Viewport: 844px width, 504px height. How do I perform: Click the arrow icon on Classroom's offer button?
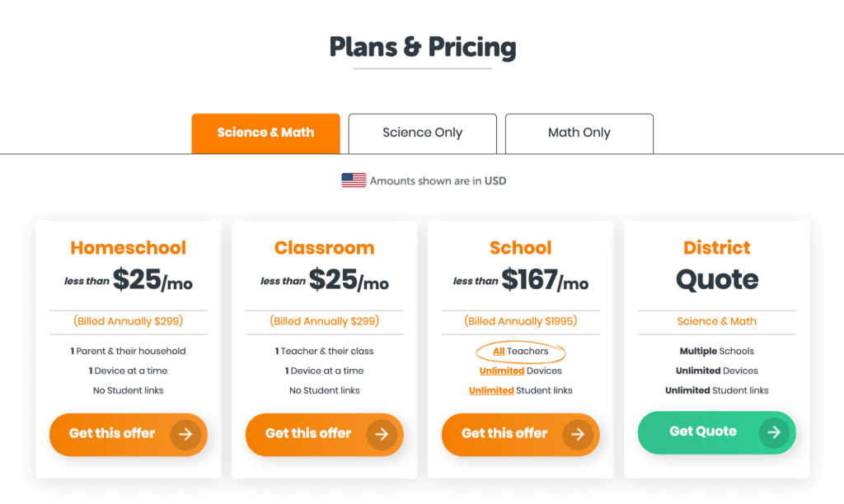pos(382,435)
